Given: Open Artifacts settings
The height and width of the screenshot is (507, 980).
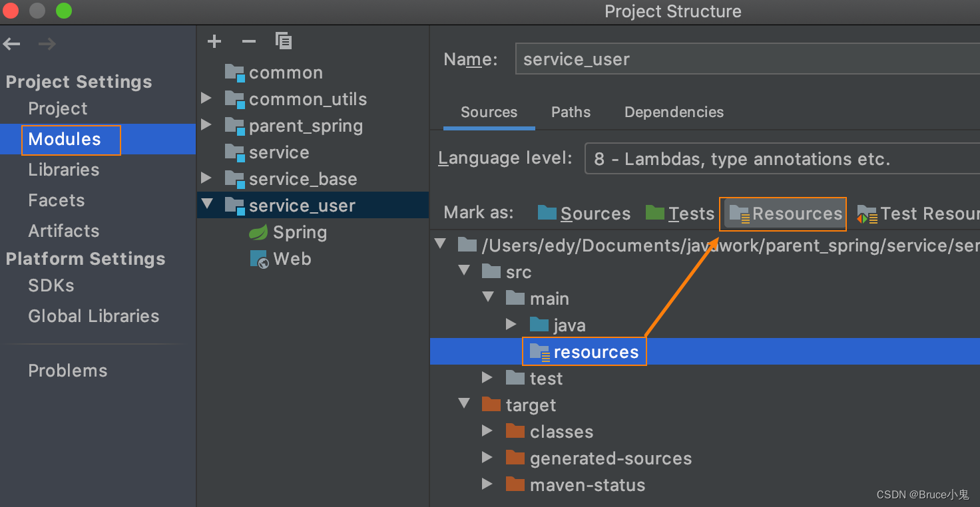Looking at the screenshot, I should point(63,231).
